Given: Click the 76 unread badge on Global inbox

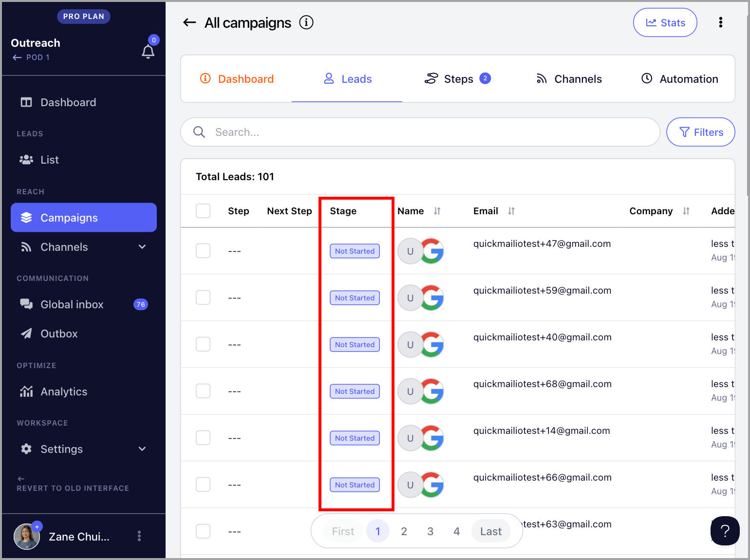Looking at the screenshot, I should (x=141, y=304).
